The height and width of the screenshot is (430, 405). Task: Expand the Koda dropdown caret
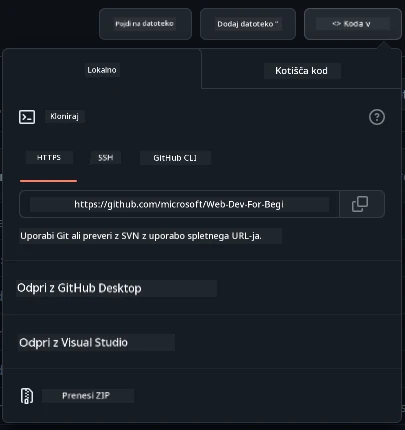(368, 24)
